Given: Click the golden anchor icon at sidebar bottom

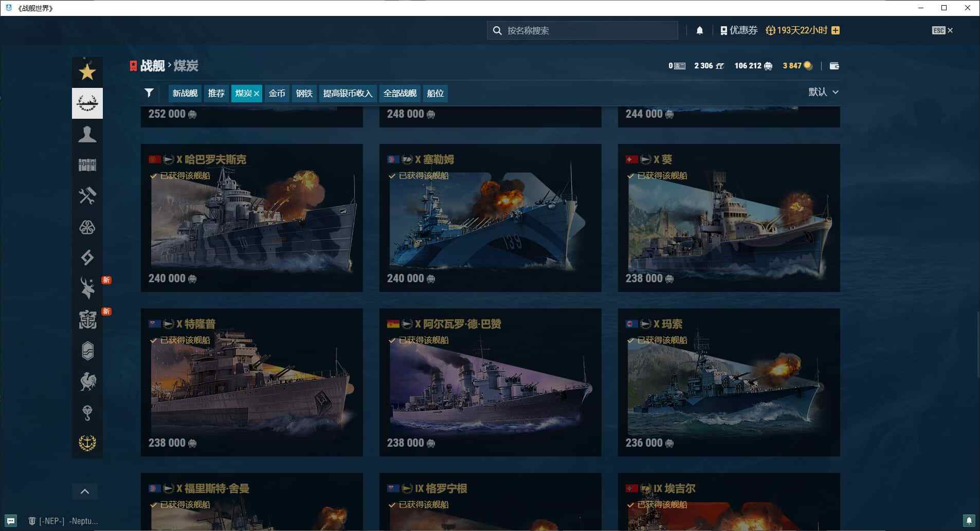Looking at the screenshot, I should pos(87,442).
